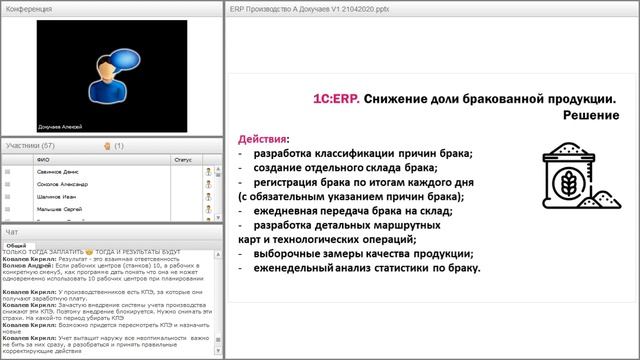Click the participants list scrollbar thumb

[218, 175]
